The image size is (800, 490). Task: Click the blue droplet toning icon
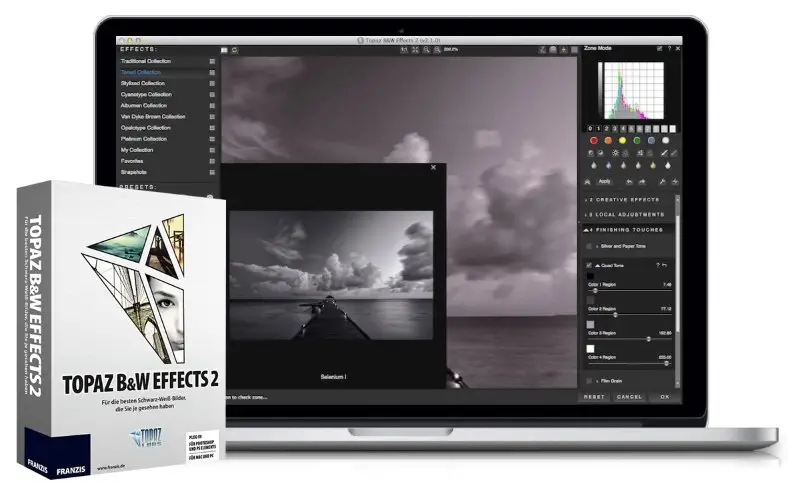[608, 165]
